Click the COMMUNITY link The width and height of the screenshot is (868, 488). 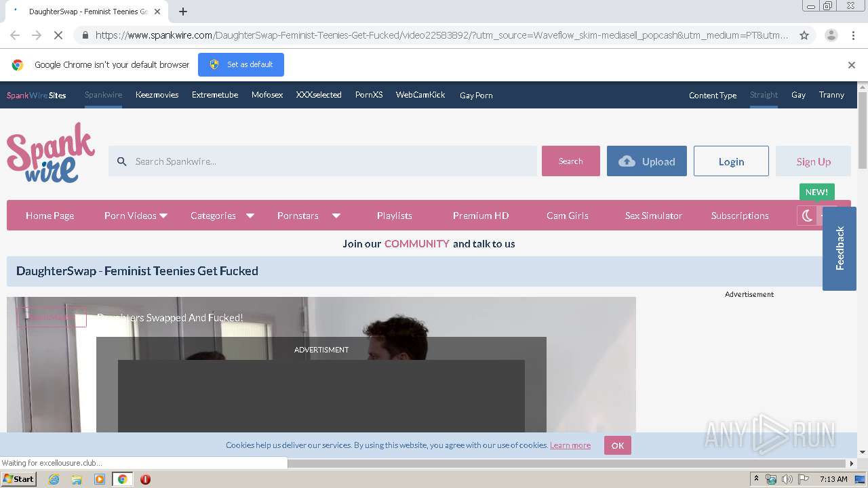[x=416, y=244]
